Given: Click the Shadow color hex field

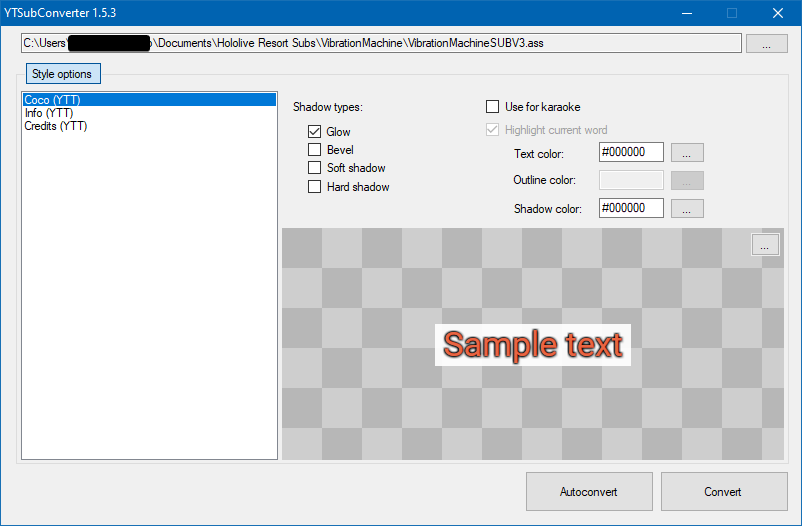Looking at the screenshot, I should 631,208.
